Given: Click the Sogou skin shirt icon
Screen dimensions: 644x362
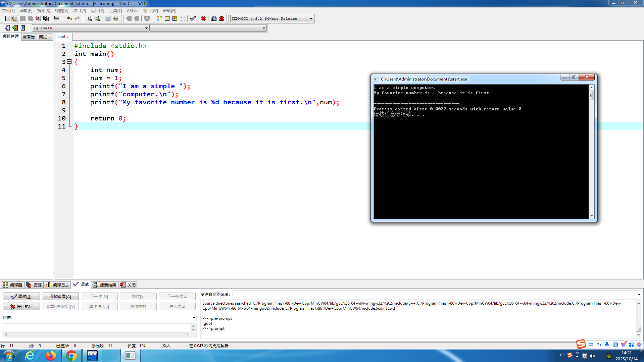Looking at the screenshot, I should point(623,345).
